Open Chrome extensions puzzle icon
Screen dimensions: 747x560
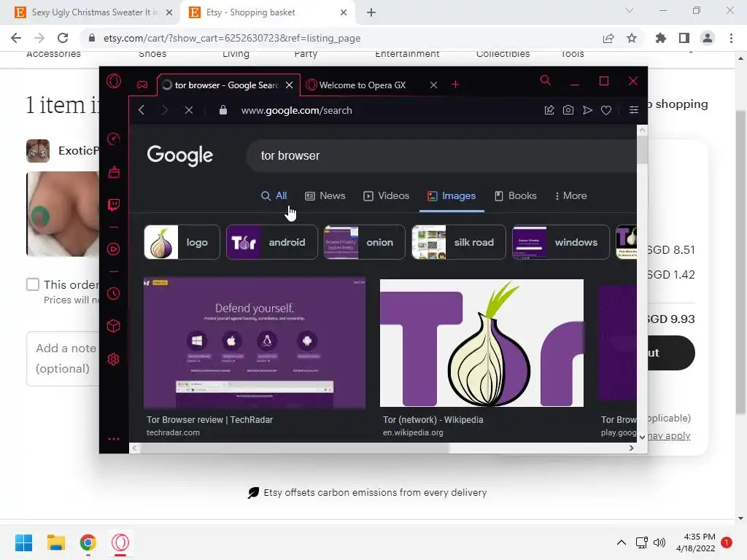tap(661, 38)
